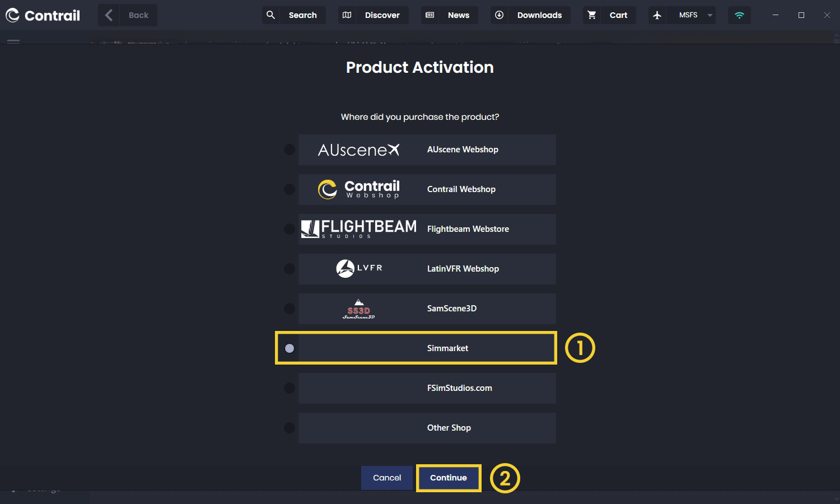Click the shopping Cart icon
Image resolution: width=840 pixels, height=504 pixels.
(592, 15)
